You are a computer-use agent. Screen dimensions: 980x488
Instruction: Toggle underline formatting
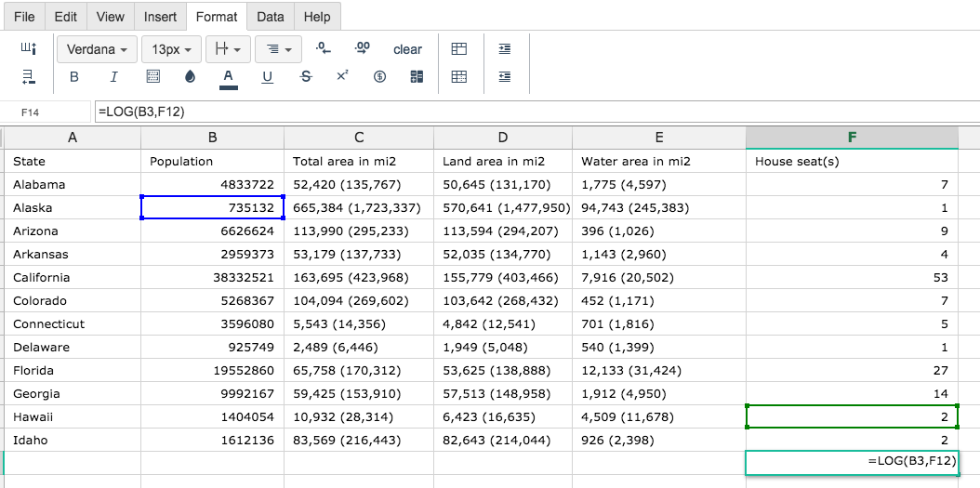tap(267, 77)
